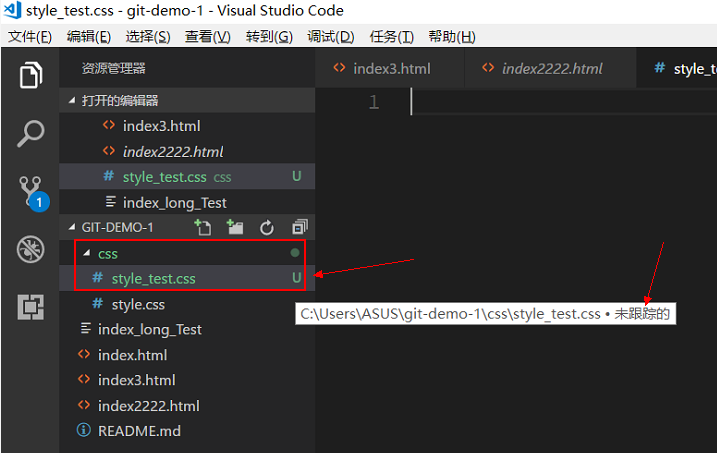Click New Folder icon in GIT-DEMO-1 header
The image size is (717, 453).
[x=235, y=227]
